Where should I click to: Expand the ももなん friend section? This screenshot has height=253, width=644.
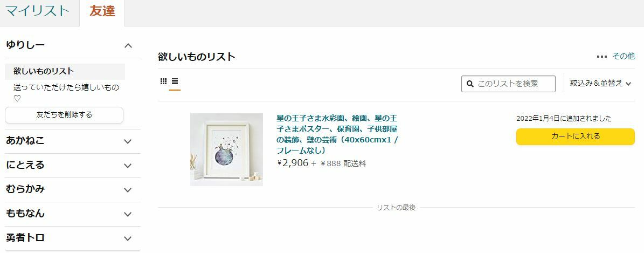(x=128, y=214)
